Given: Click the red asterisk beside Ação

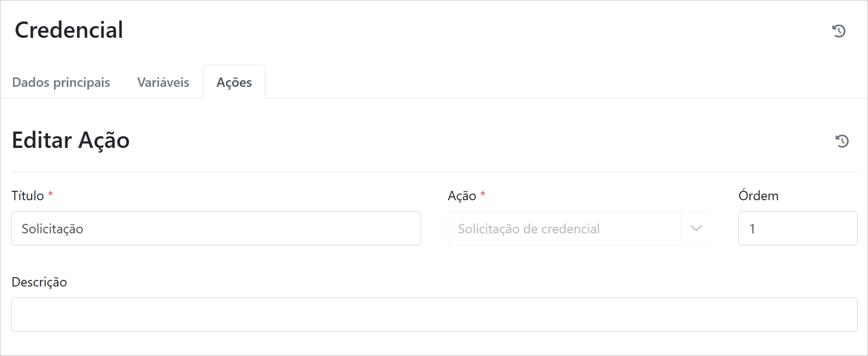Looking at the screenshot, I should point(483,194).
